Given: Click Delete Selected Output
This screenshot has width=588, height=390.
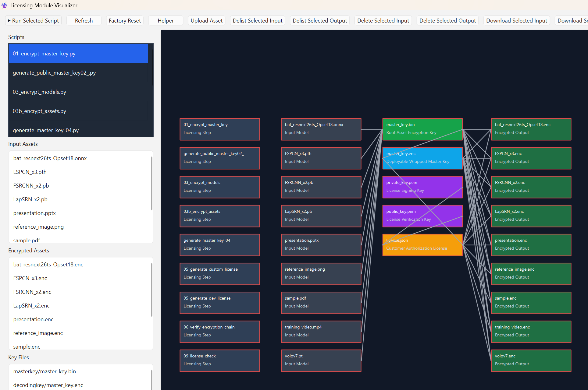Looking at the screenshot, I should pos(447,21).
